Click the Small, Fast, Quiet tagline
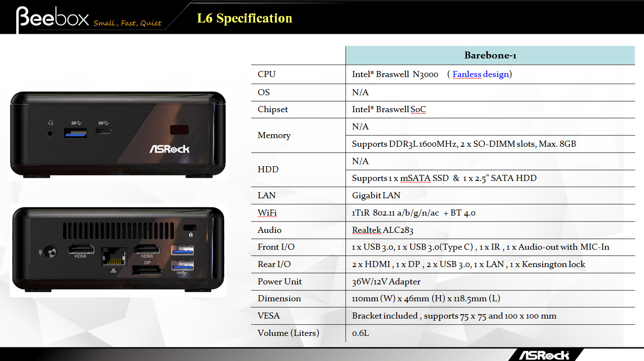This screenshot has height=361, width=644. (127, 23)
